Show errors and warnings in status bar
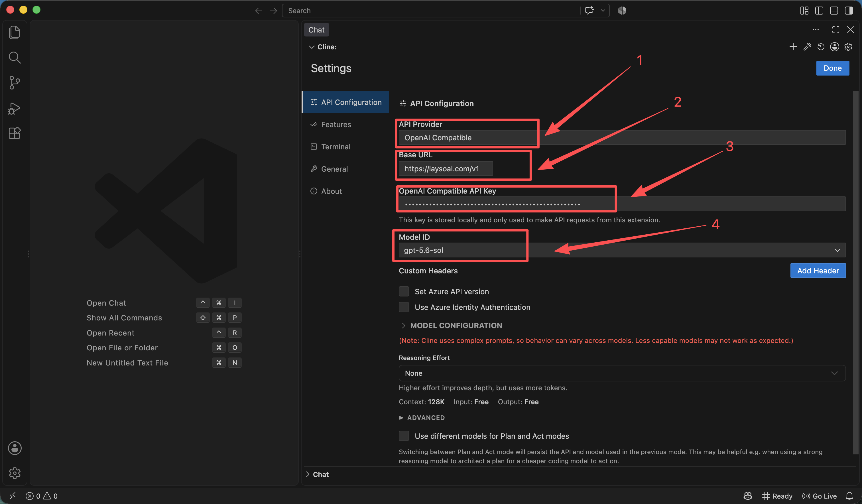862x504 pixels. [42, 496]
